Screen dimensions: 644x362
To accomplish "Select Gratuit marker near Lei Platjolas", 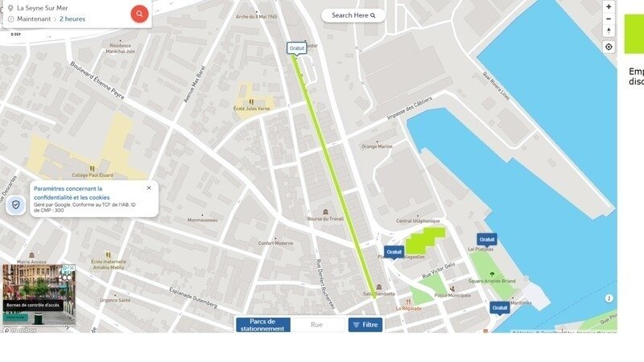I will [487, 240].
